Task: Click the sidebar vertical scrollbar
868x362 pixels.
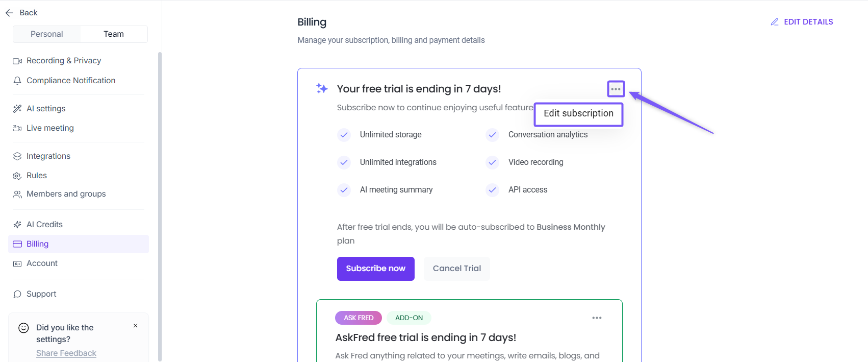Action: 160,204
